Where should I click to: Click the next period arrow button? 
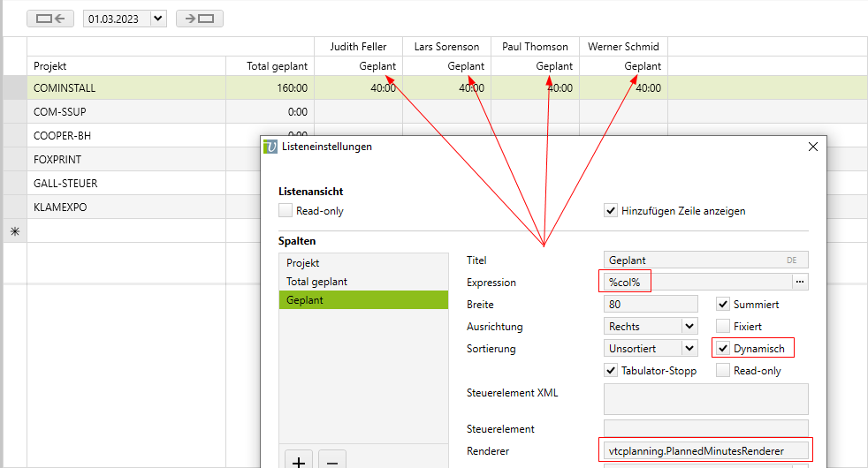(x=199, y=19)
